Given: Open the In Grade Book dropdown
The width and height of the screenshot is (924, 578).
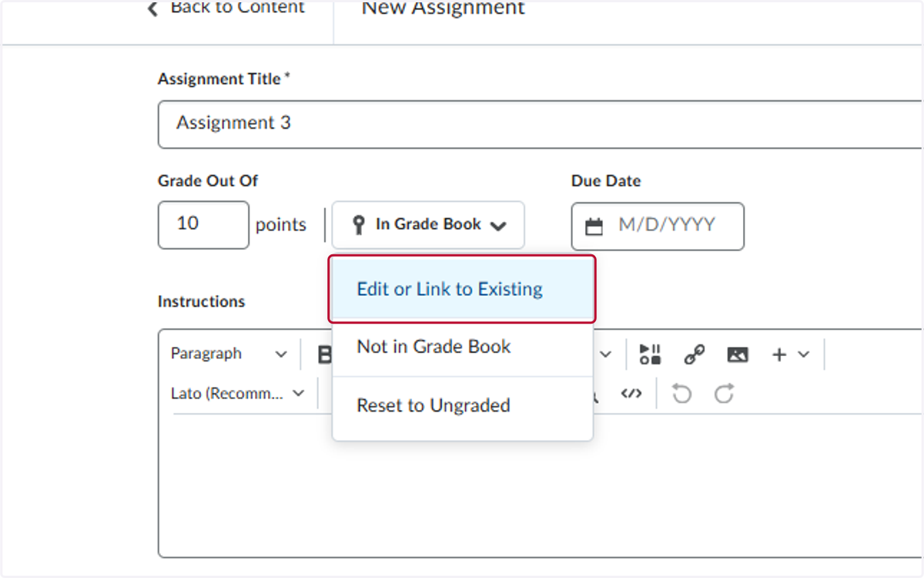Looking at the screenshot, I should [x=428, y=225].
